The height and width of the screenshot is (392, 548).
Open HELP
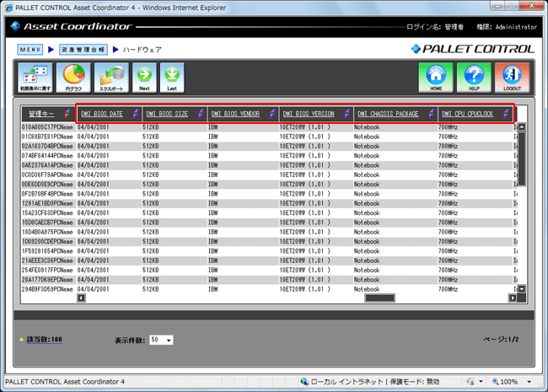coord(474,78)
